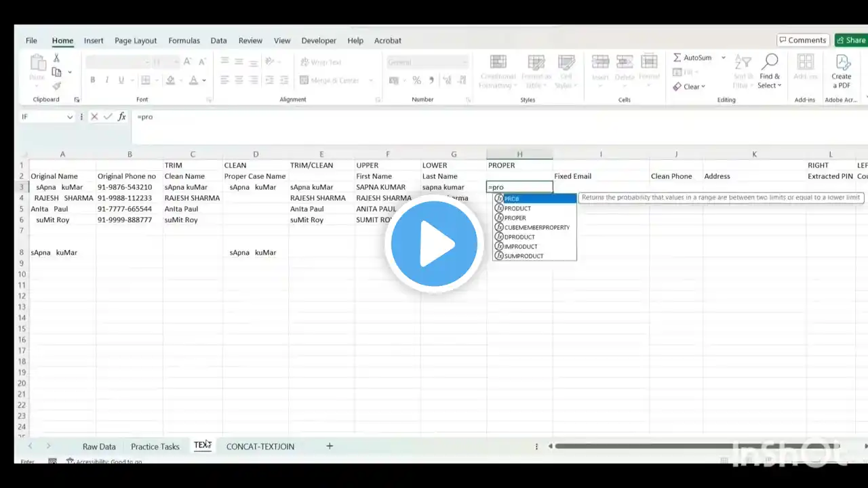Switch to the Insert tab

(94, 41)
